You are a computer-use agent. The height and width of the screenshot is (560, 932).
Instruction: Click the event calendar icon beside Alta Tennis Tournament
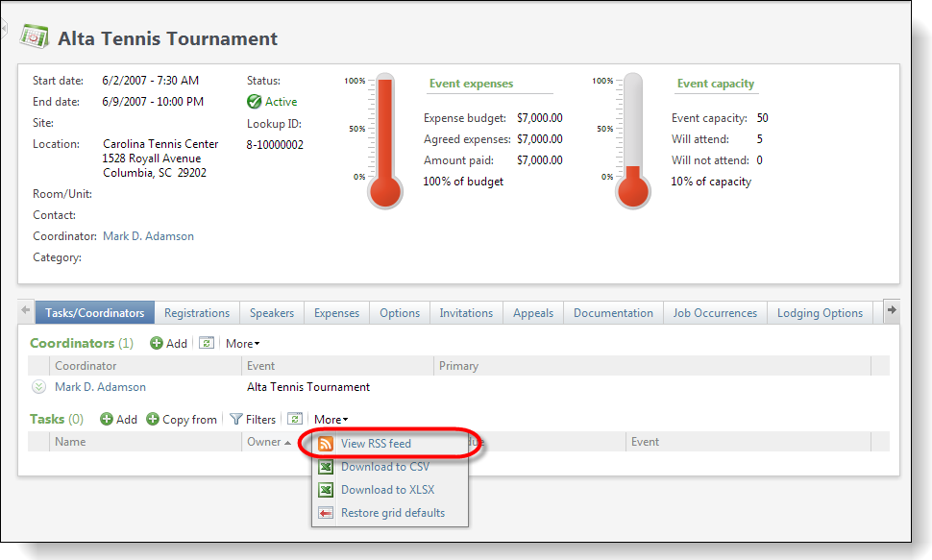click(x=35, y=36)
